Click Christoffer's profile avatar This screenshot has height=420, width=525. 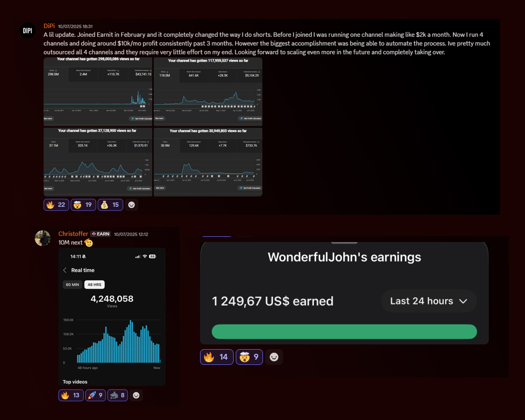pyautogui.click(x=43, y=238)
